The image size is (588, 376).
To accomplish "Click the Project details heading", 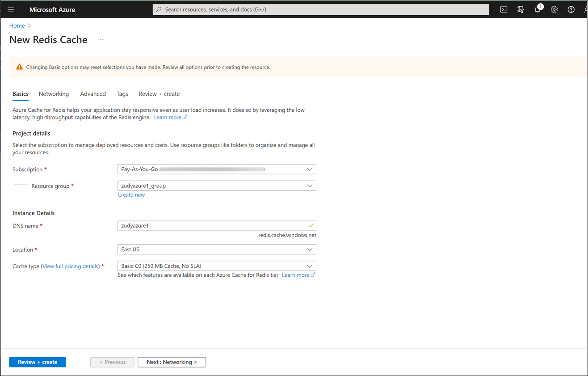I will (31, 133).
